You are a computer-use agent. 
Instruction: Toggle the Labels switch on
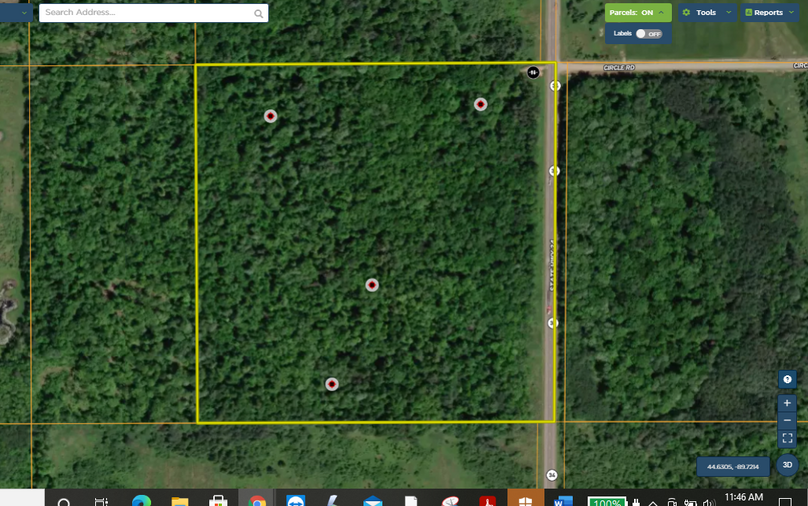[649, 34]
